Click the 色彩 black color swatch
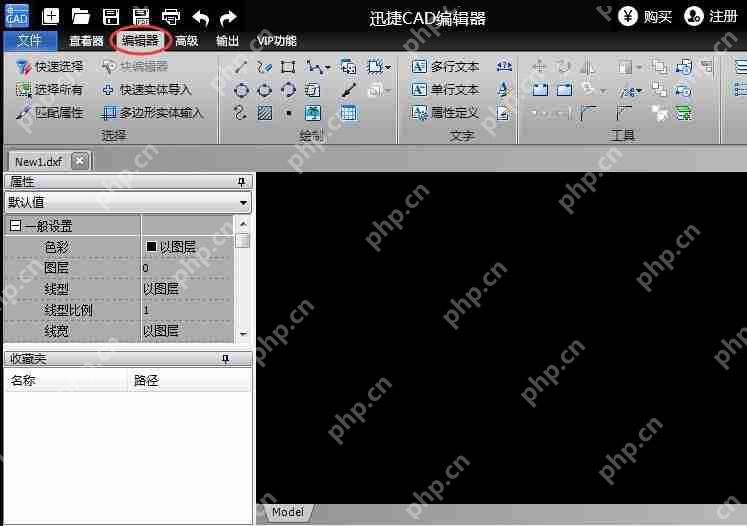Screen dimensions: 747x526 (151, 247)
